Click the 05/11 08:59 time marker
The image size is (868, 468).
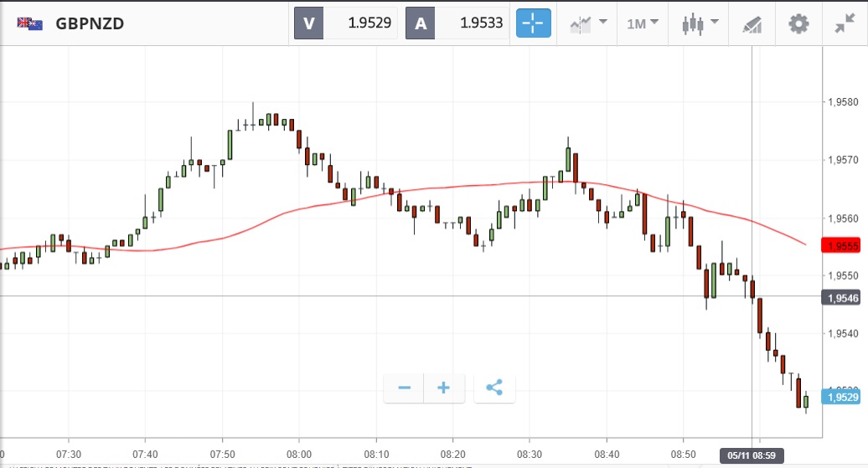point(752,453)
